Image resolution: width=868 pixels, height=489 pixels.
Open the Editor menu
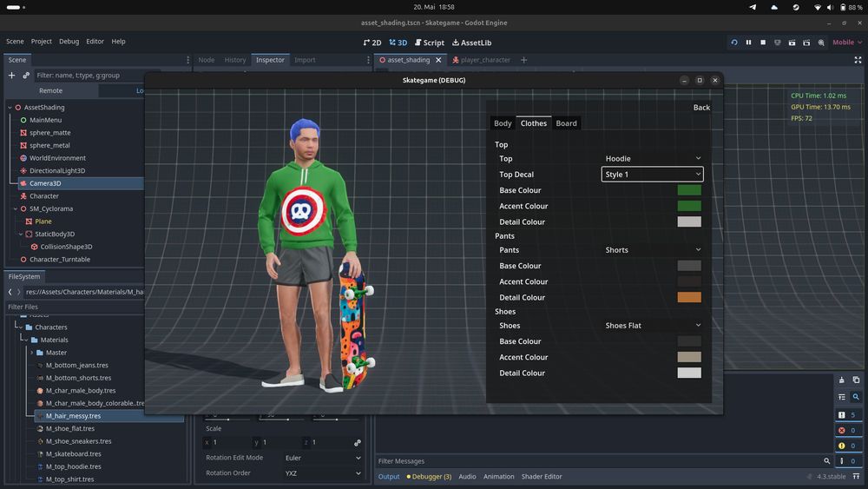click(x=95, y=42)
